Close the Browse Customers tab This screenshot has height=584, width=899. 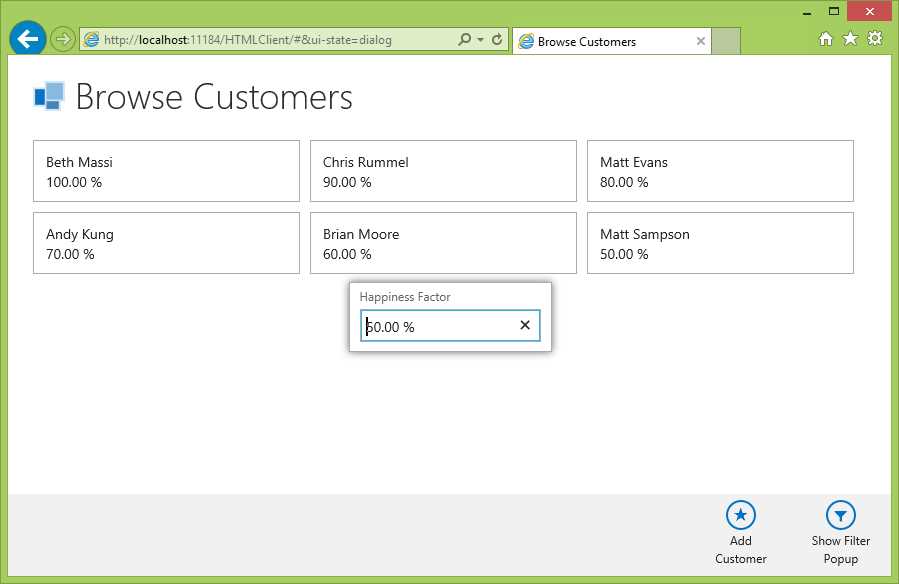tap(701, 41)
